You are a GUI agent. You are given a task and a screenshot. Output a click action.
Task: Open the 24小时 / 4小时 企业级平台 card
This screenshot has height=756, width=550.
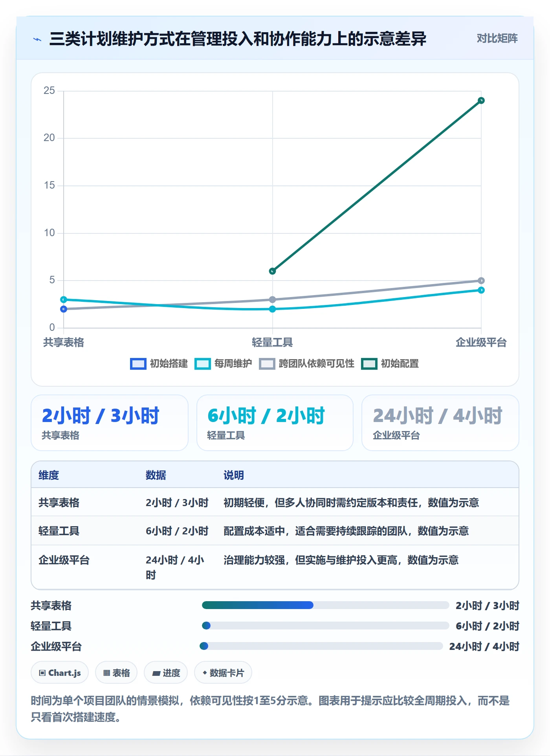click(x=440, y=423)
